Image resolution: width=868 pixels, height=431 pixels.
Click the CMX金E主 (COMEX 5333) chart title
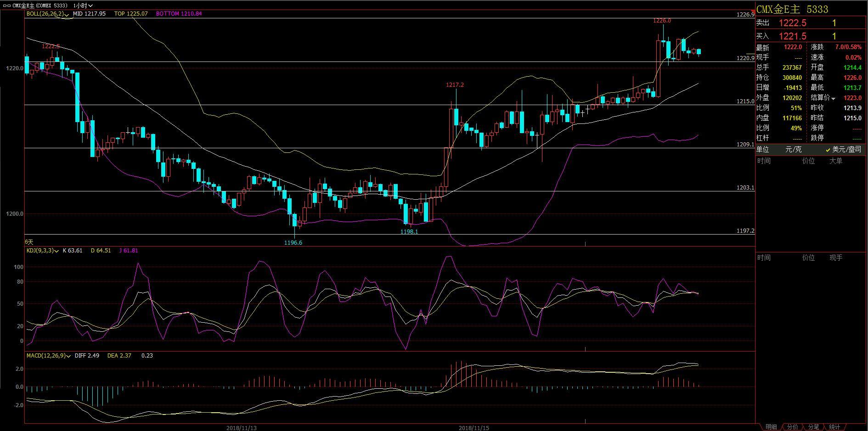(x=40, y=6)
